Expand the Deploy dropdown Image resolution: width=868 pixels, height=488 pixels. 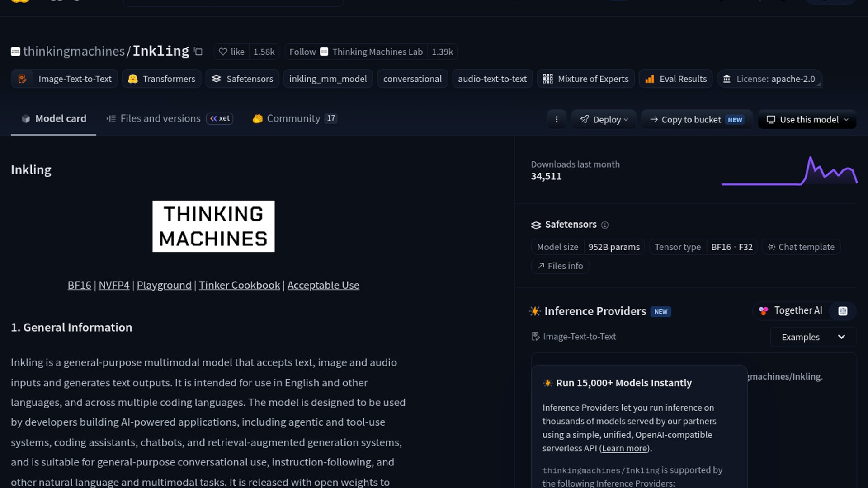point(604,119)
